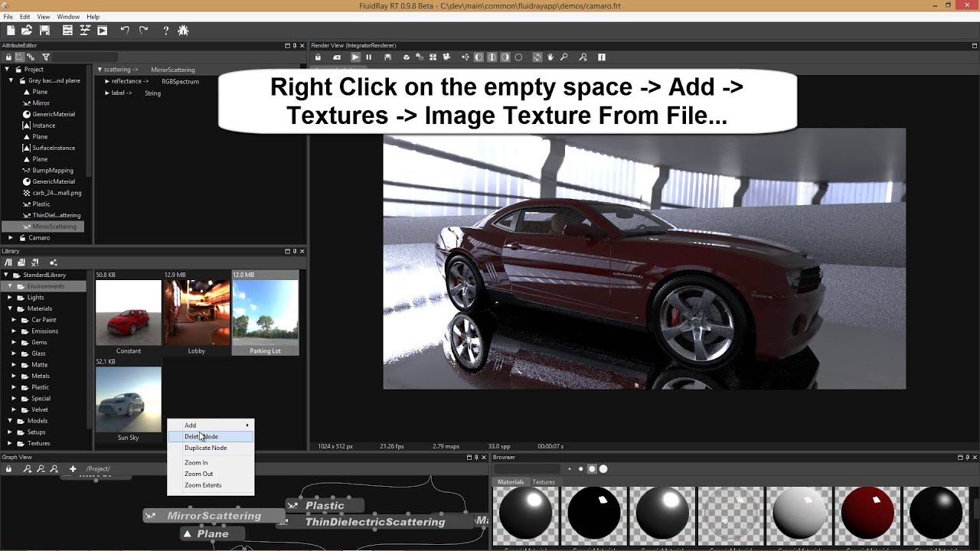Collapse the scattering attribute row

(99, 70)
